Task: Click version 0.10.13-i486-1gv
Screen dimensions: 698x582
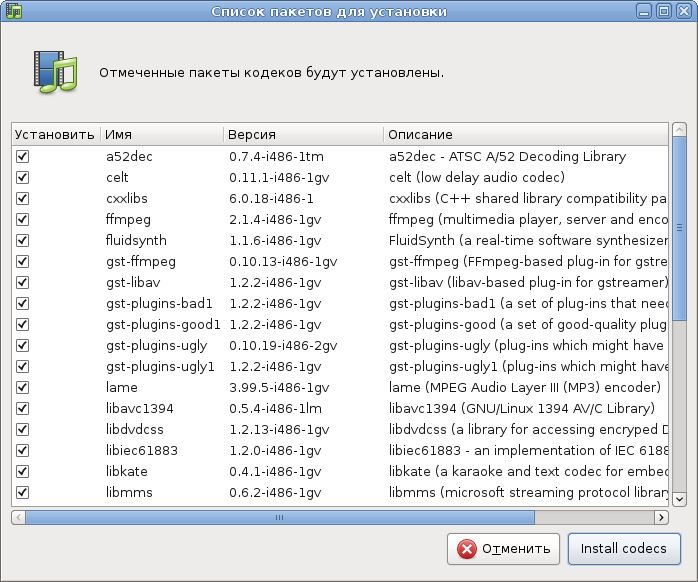Action: click(283, 261)
